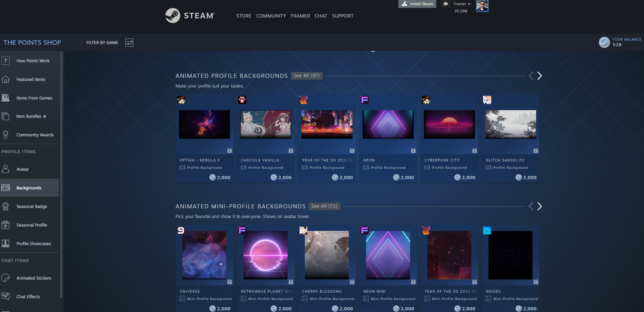644x312 pixels.
Task: Click the UNIVERSE mini-profile title
Action: click(x=190, y=291)
